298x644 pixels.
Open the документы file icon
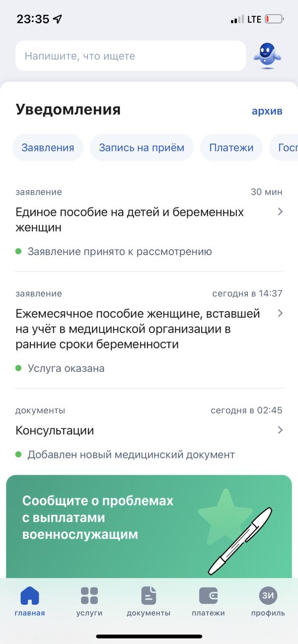coord(149,595)
